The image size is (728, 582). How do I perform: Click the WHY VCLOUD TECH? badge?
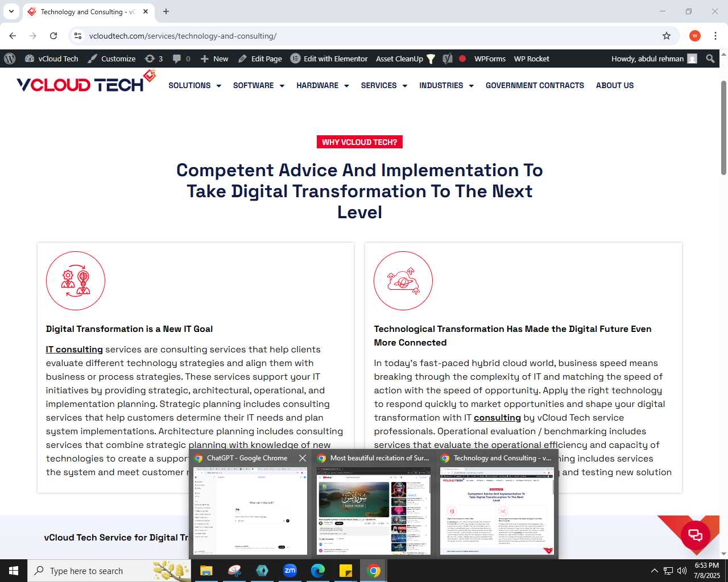[x=359, y=142]
